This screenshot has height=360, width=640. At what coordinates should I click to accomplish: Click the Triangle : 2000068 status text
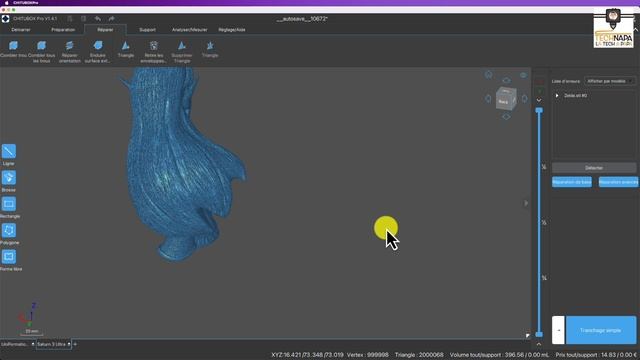[419, 355]
